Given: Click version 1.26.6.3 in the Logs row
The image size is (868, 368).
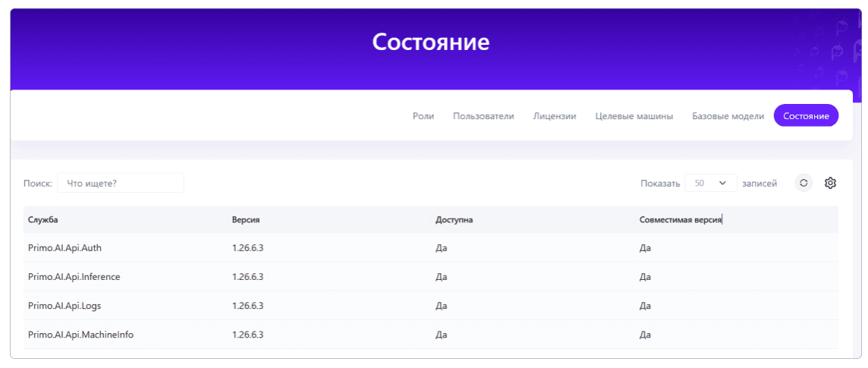Looking at the screenshot, I should [247, 306].
